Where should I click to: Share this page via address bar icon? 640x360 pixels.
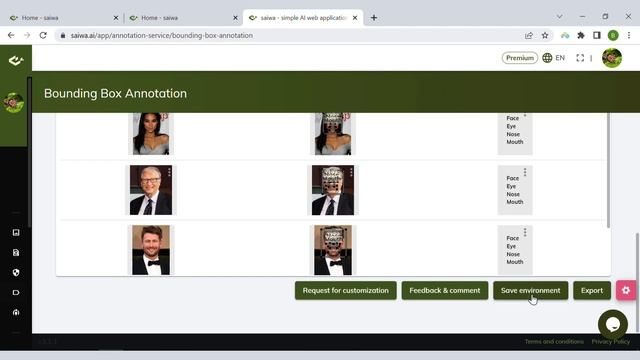[x=529, y=36]
